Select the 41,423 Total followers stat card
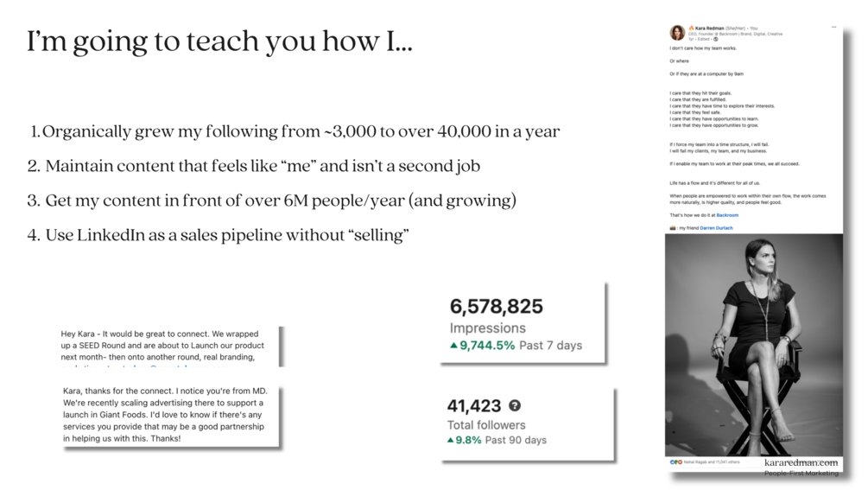The width and height of the screenshot is (868, 490). pos(527,424)
